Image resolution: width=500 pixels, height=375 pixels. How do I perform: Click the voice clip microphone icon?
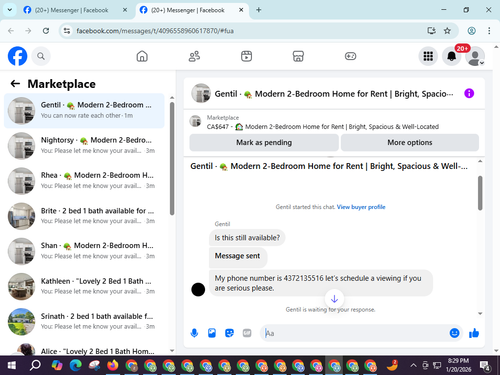coord(194,333)
